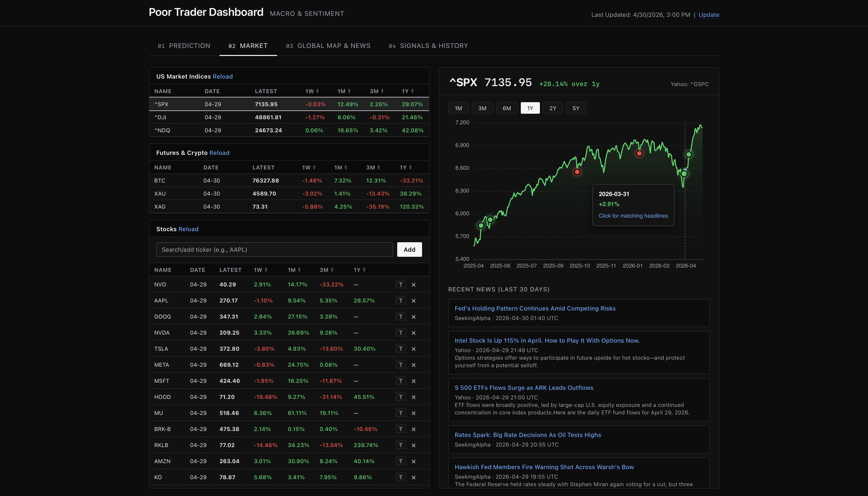Add the ticker with Add button
868x496 pixels.
(410, 249)
